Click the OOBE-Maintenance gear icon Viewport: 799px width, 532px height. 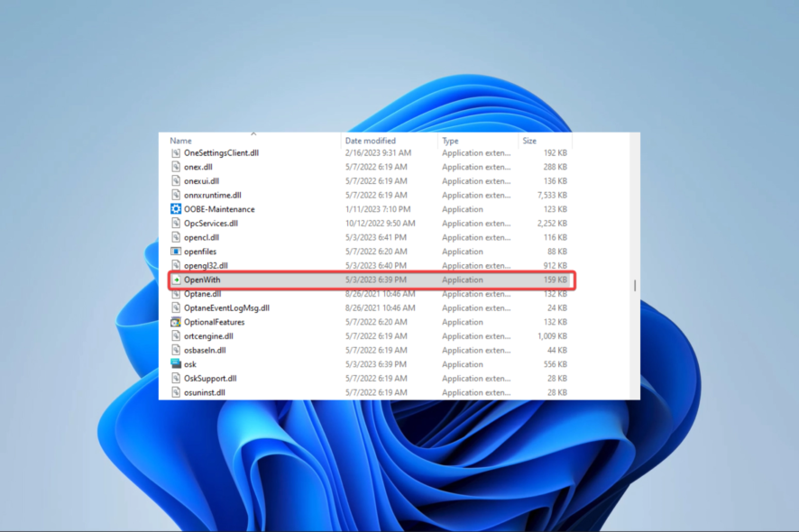coord(176,209)
